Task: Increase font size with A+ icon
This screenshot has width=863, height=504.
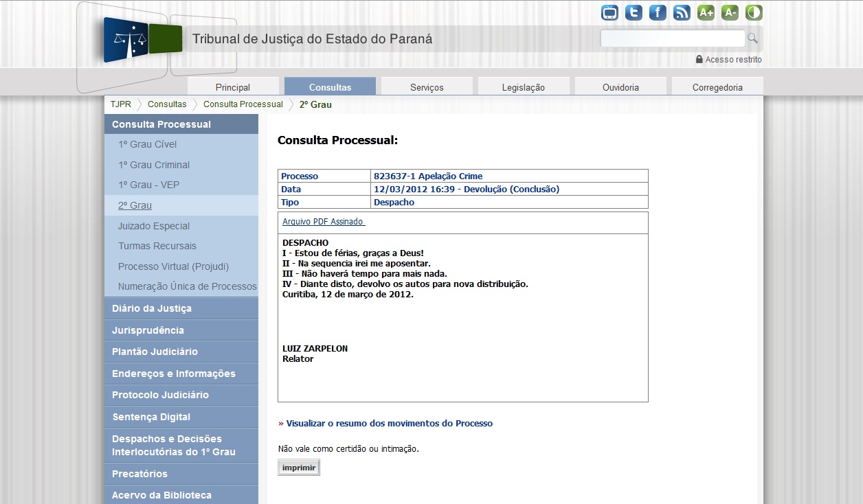Action: [706, 12]
